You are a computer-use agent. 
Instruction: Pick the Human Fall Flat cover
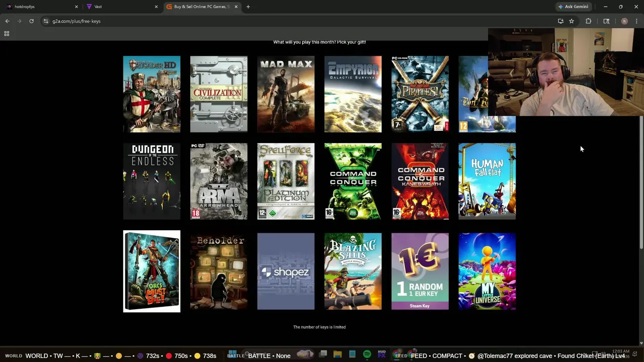pyautogui.click(x=487, y=182)
